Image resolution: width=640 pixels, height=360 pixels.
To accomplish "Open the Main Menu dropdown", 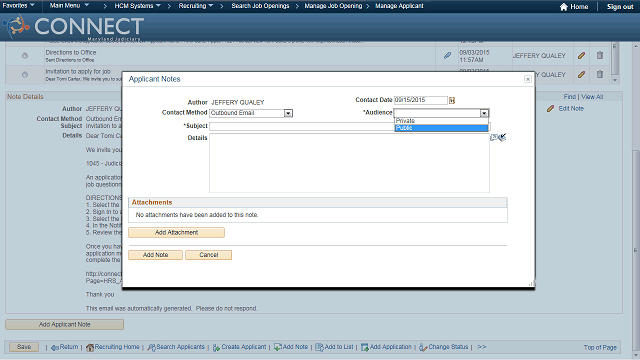I will (69, 6).
